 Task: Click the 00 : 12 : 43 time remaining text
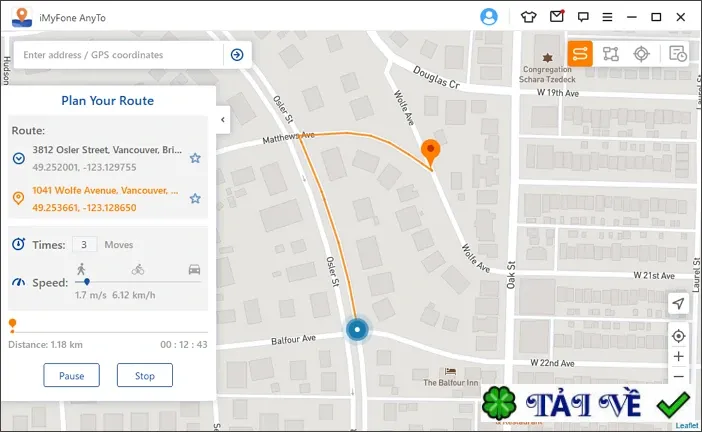[184, 345]
